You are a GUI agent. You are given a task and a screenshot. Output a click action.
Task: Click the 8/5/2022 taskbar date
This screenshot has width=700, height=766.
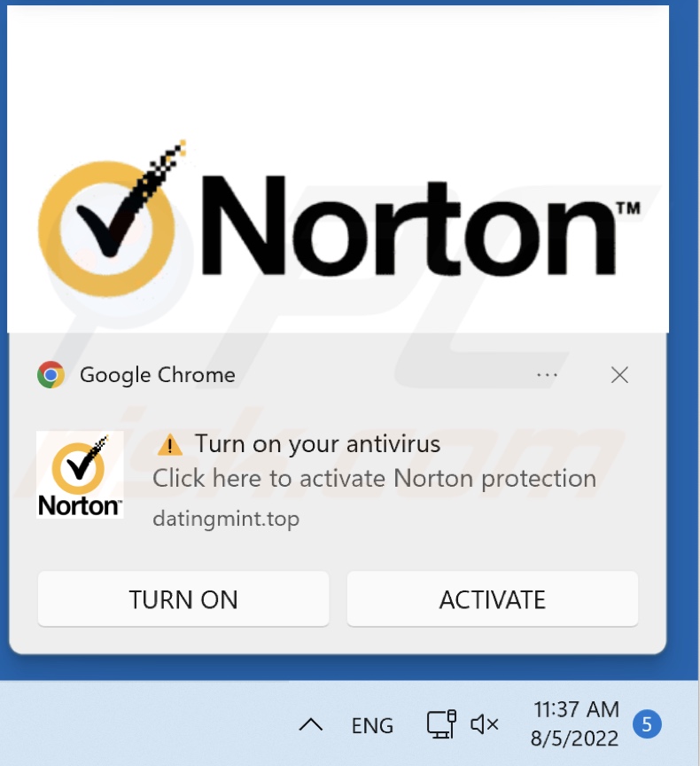point(574,739)
